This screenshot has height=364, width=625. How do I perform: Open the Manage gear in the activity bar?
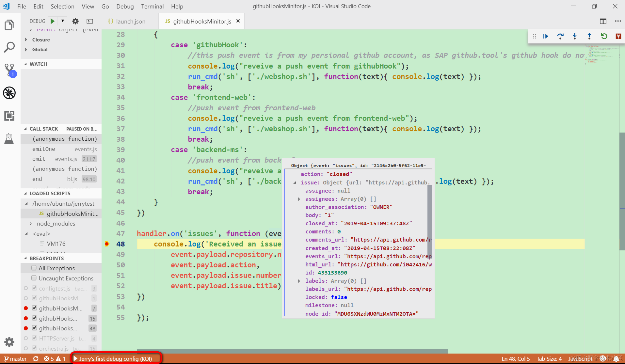(x=9, y=342)
